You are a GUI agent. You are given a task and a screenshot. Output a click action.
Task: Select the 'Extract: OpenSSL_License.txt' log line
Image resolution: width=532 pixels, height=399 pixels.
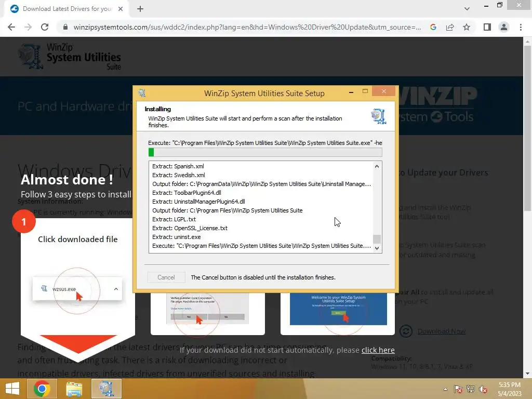(x=190, y=228)
